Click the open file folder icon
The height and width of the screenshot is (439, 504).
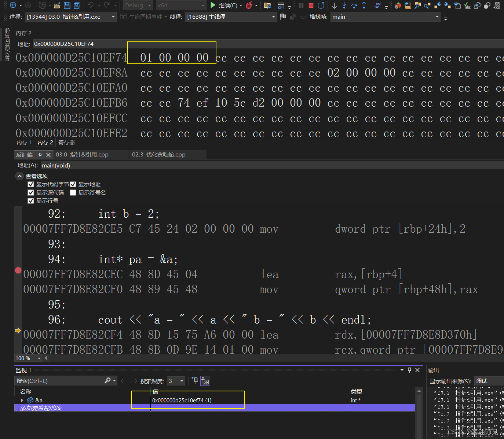[x=57, y=5]
